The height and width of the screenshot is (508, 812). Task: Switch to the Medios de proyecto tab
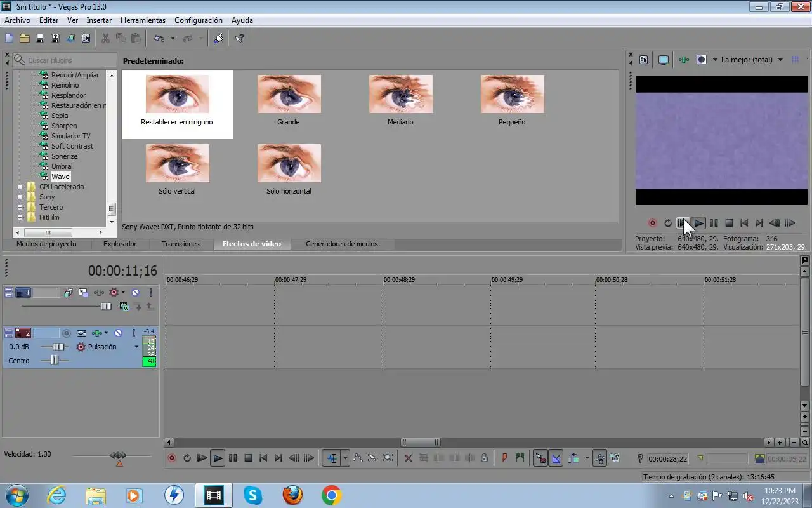[46, 244]
